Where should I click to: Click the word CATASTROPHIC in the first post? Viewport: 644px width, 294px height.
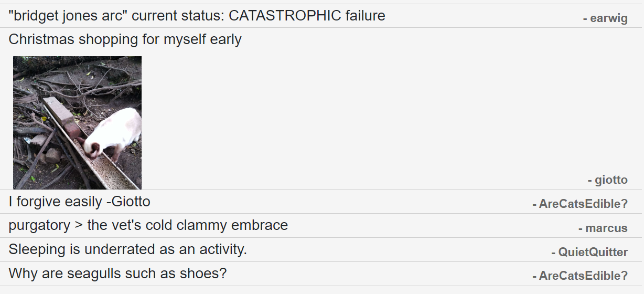pos(285,16)
